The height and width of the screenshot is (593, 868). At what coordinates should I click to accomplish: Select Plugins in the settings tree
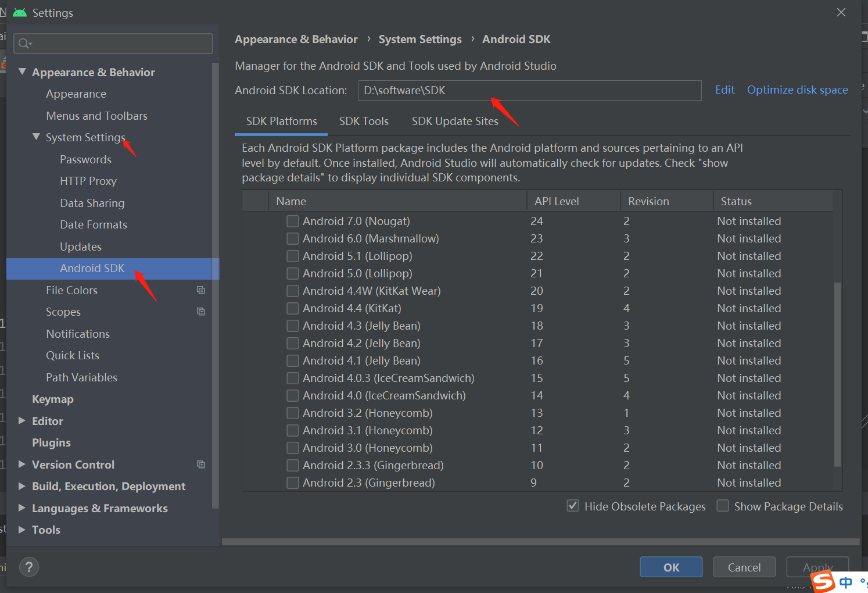51,442
